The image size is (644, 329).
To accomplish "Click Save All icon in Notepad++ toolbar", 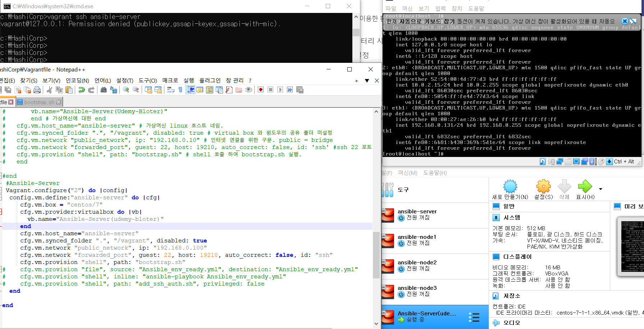I will click(x=8, y=90).
